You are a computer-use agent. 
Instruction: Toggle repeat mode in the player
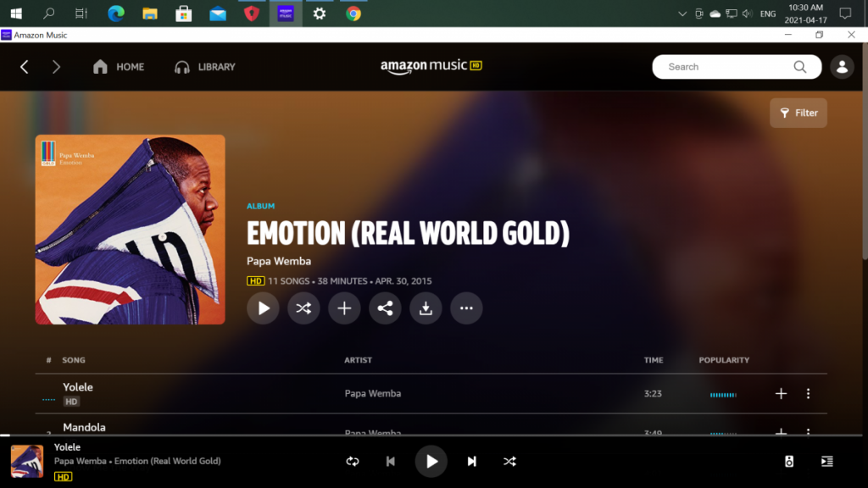(x=353, y=462)
